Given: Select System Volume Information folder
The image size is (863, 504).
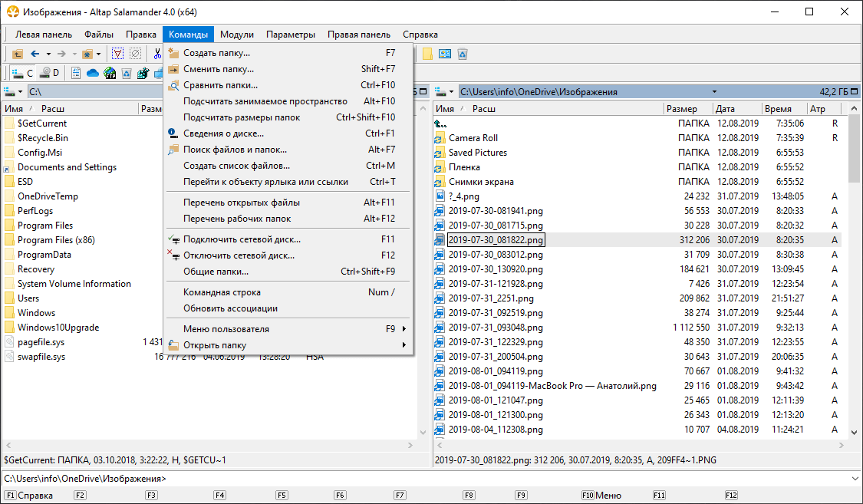Looking at the screenshot, I should click(74, 284).
